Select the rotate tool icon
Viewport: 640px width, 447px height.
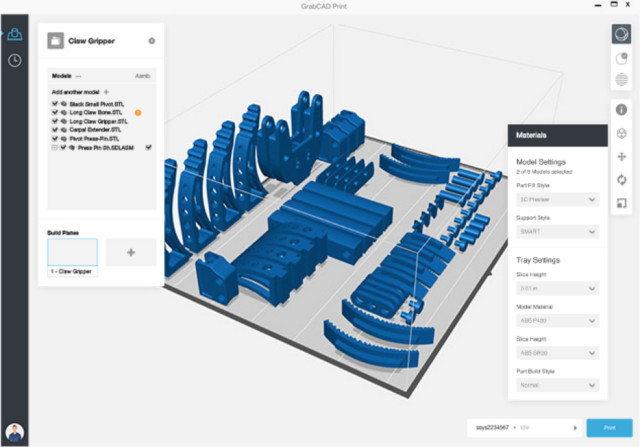(x=620, y=180)
